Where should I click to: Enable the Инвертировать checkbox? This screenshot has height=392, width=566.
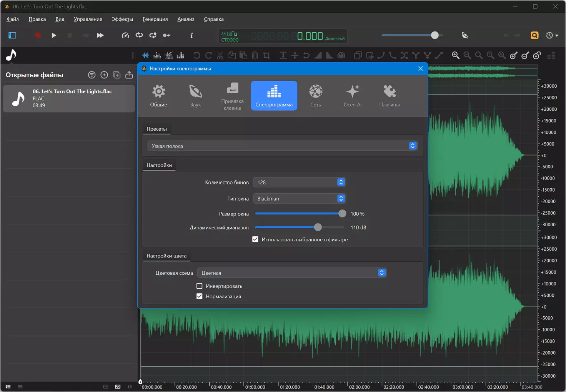coord(200,286)
